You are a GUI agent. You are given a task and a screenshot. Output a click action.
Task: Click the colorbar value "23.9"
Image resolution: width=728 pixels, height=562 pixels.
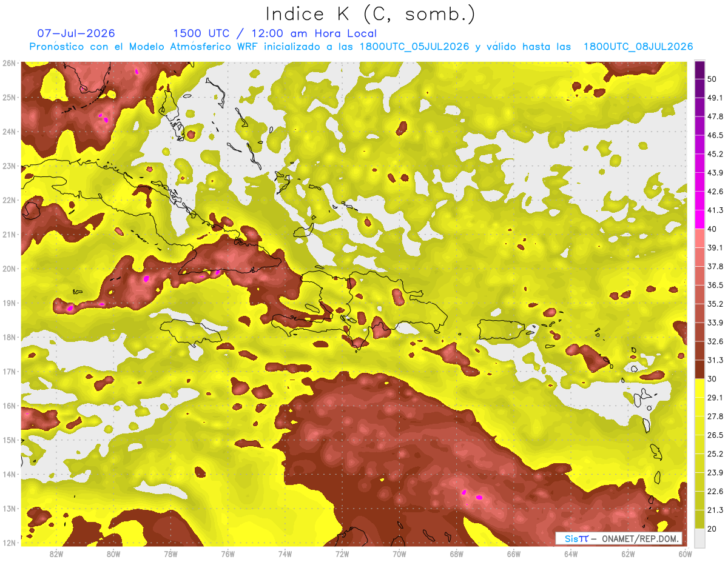(x=715, y=472)
